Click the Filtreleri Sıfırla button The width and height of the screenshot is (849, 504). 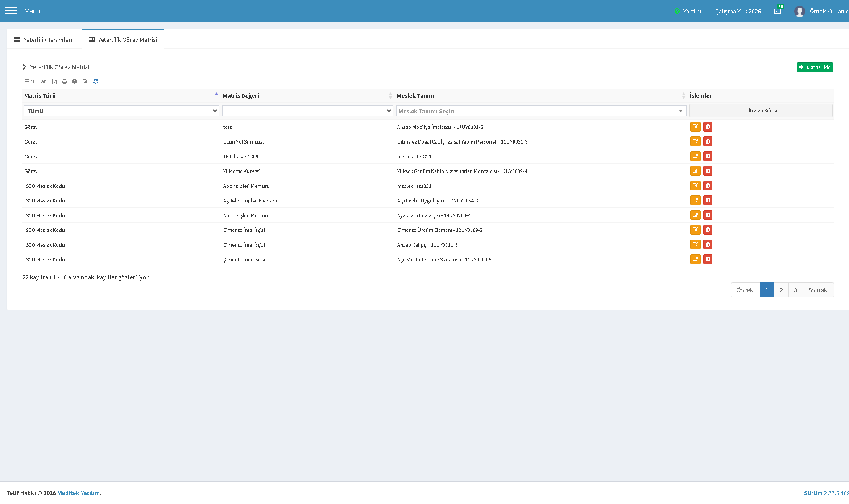[x=761, y=111]
